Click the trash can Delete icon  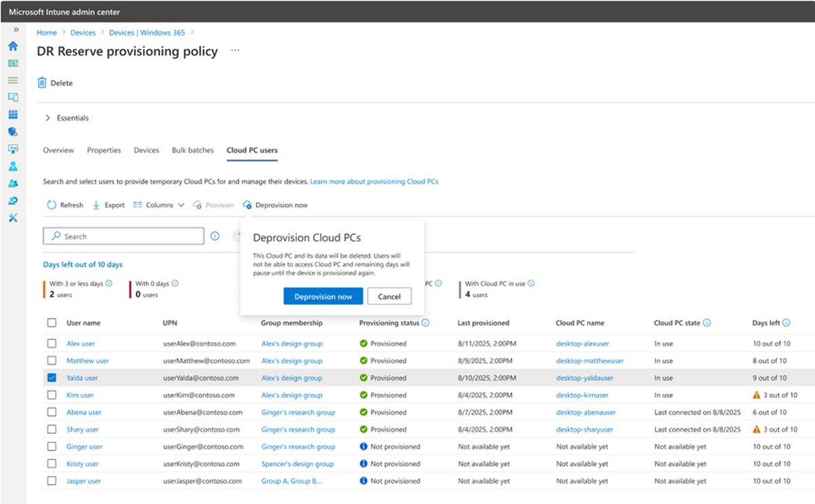(42, 83)
